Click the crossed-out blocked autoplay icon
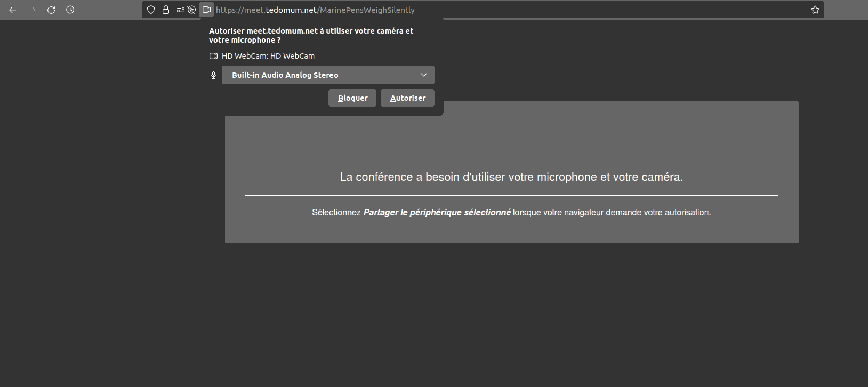 coord(192,10)
